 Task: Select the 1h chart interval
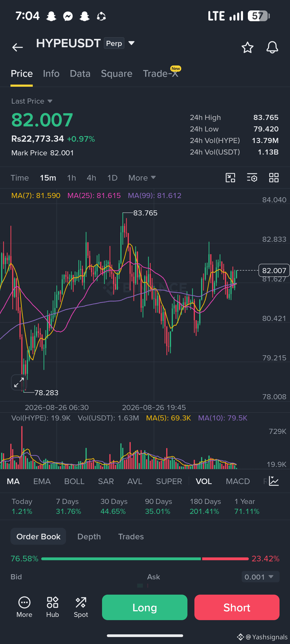[x=71, y=178]
